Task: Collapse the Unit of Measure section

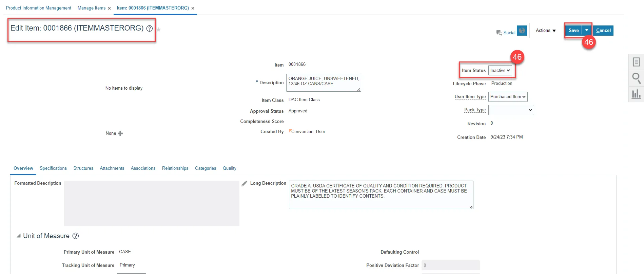Action: pyautogui.click(x=19, y=236)
